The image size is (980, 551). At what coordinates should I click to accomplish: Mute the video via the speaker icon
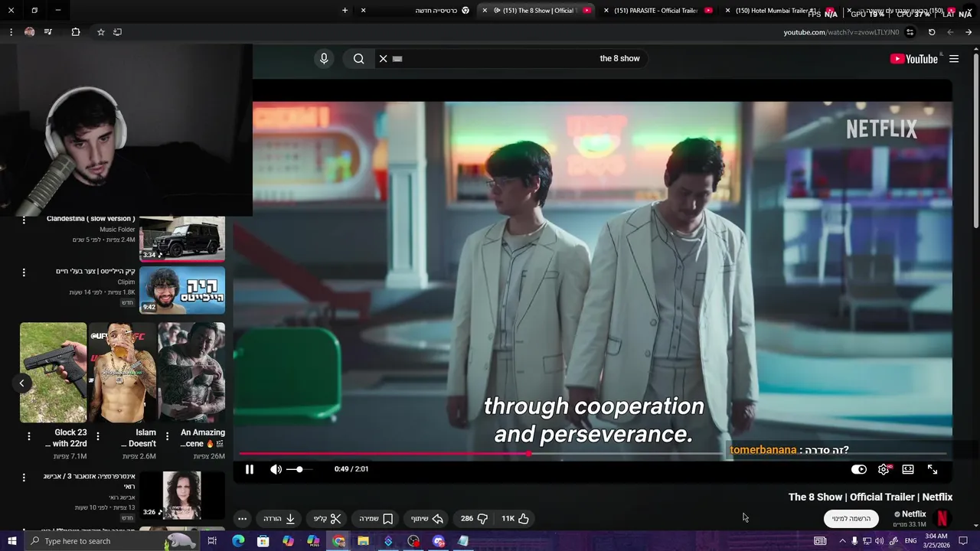pyautogui.click(x=276, y=469)
